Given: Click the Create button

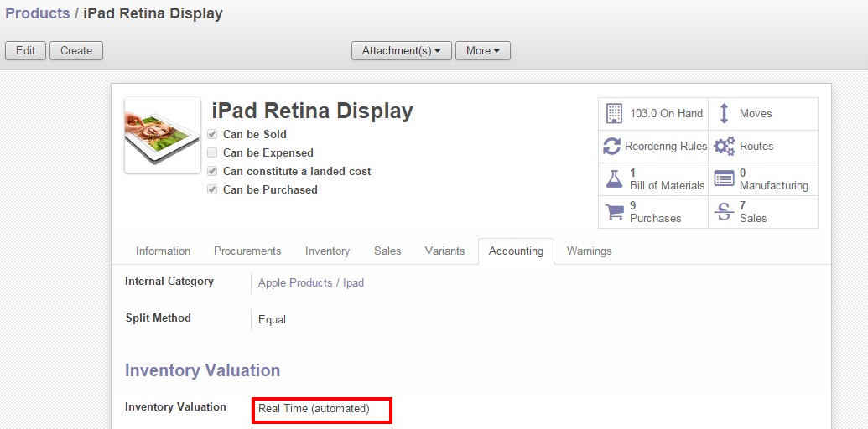Looking at the screenshot, I should pos(76,51).
